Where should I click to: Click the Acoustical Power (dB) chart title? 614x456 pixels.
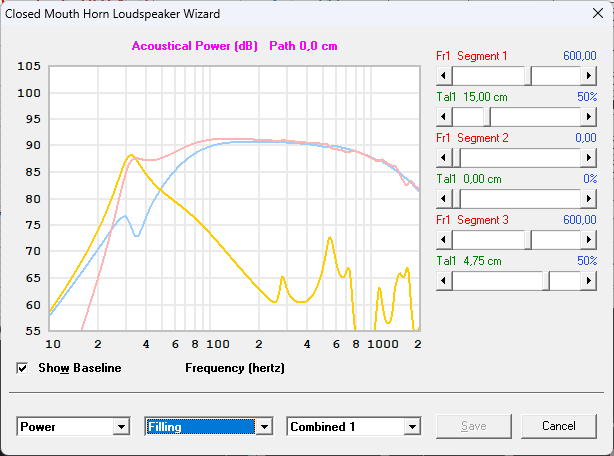click(195, 46)
